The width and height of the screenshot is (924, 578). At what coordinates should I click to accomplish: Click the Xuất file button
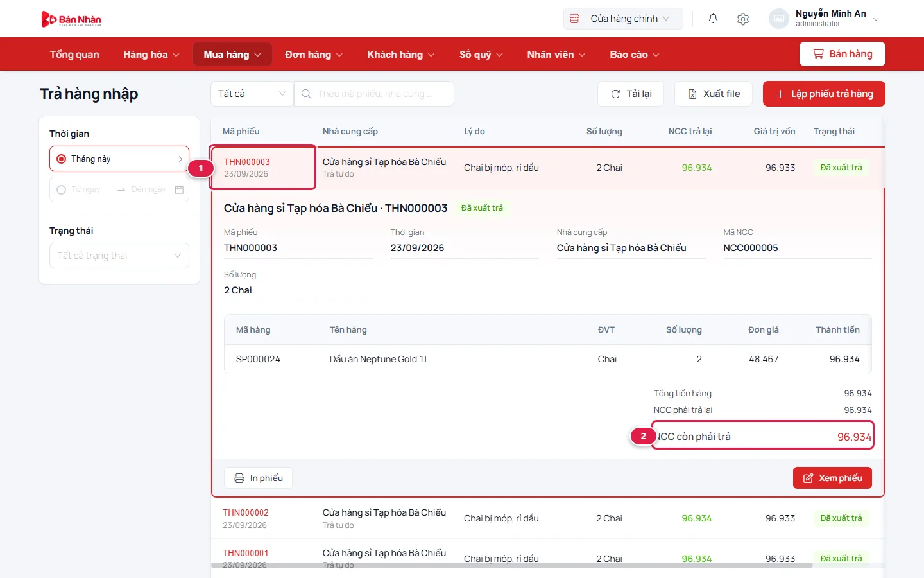coord(714,94)
